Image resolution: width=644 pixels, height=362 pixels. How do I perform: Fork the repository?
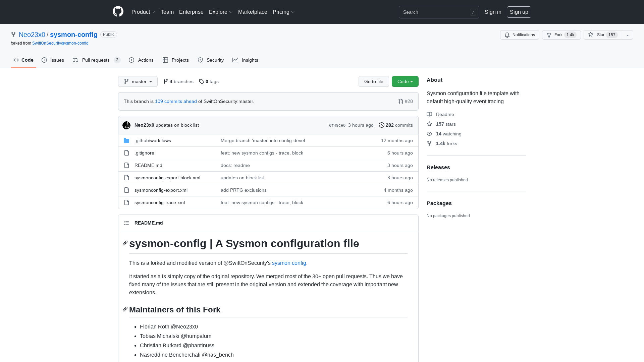(x=558, y=35)
